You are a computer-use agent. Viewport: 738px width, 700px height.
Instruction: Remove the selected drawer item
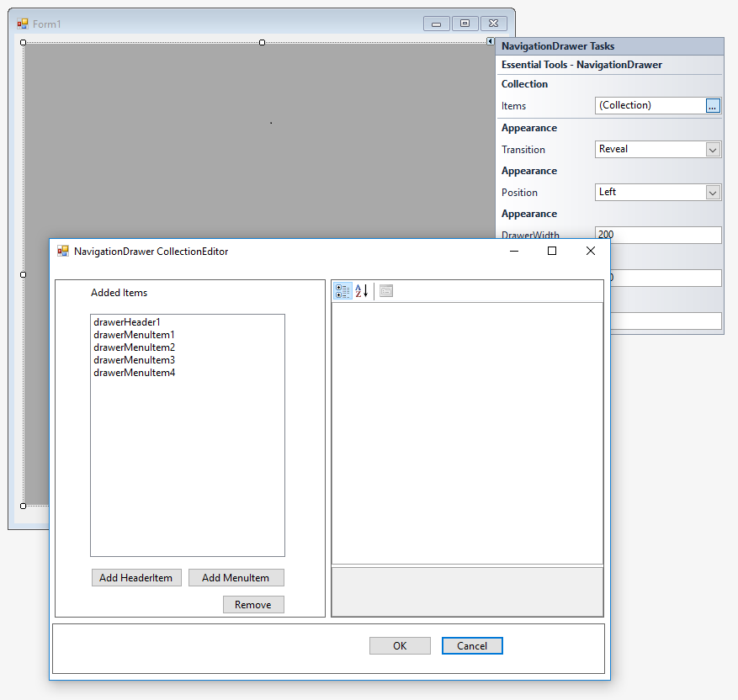point(253,604)
